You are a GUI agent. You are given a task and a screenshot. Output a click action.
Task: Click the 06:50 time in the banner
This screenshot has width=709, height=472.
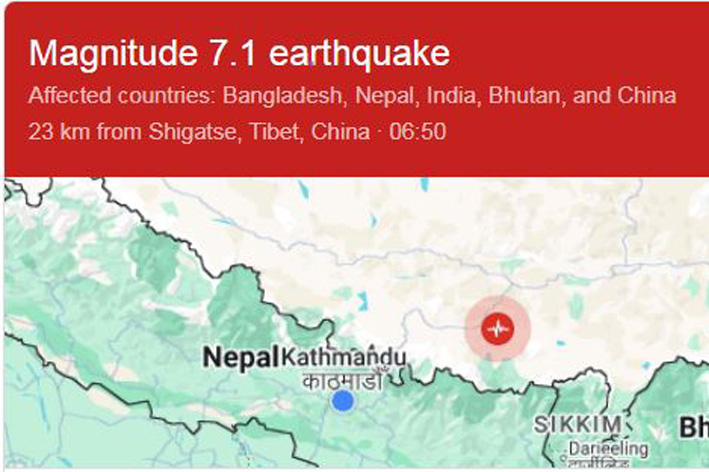(422, 132)
